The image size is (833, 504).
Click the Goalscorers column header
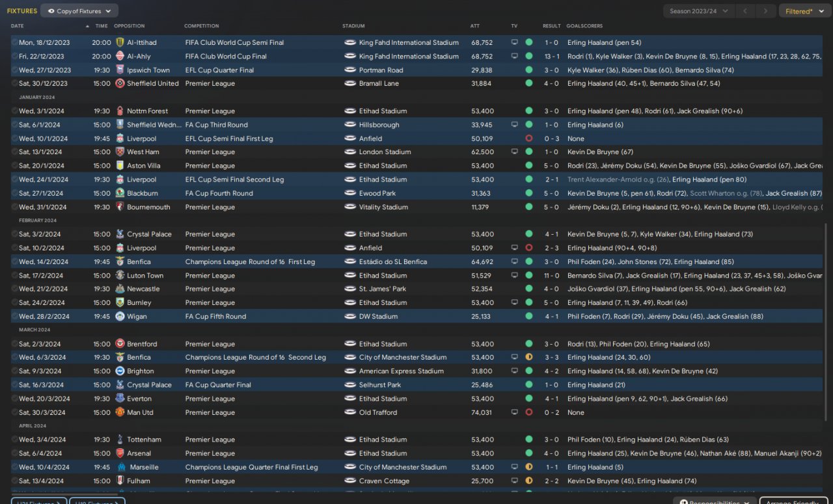[x=584, y=26]
